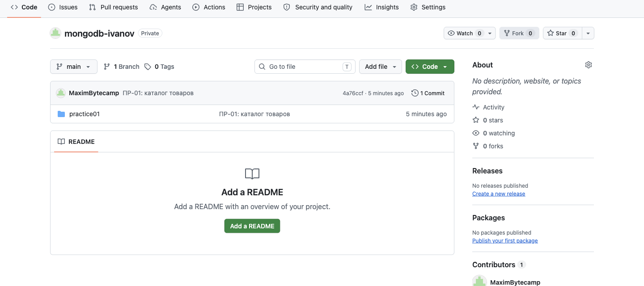Edit repository details with the About gear
644x286 pixels.
pyautogui.click(x=589, y=65)
